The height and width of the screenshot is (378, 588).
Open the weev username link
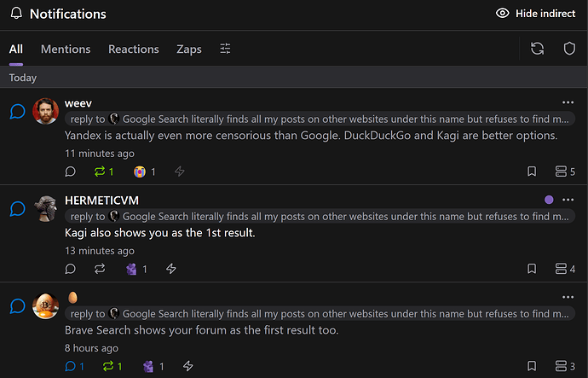click(x=78, y=103)
